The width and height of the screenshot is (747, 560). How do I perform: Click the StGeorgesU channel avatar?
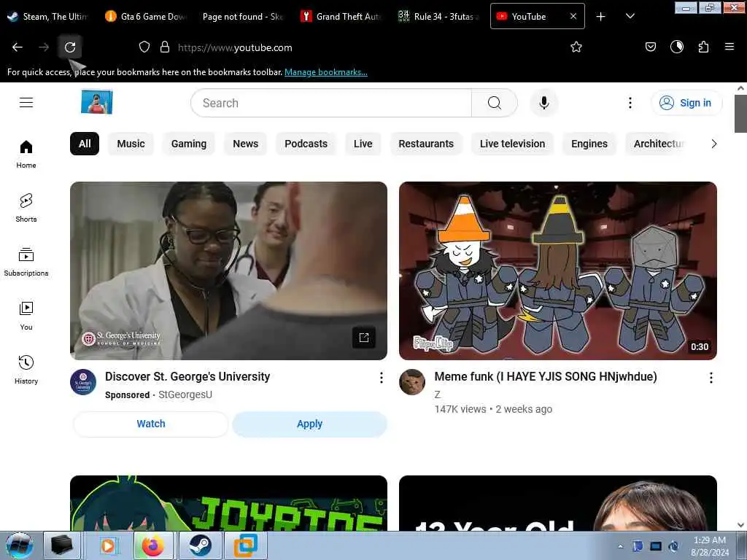[83, 382]
